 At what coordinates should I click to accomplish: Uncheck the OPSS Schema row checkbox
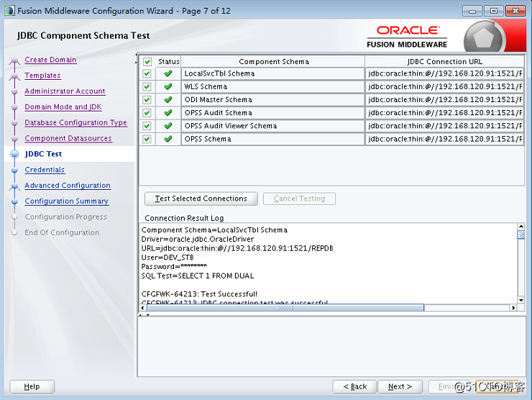pyautogui.click(x=147, y=139)
